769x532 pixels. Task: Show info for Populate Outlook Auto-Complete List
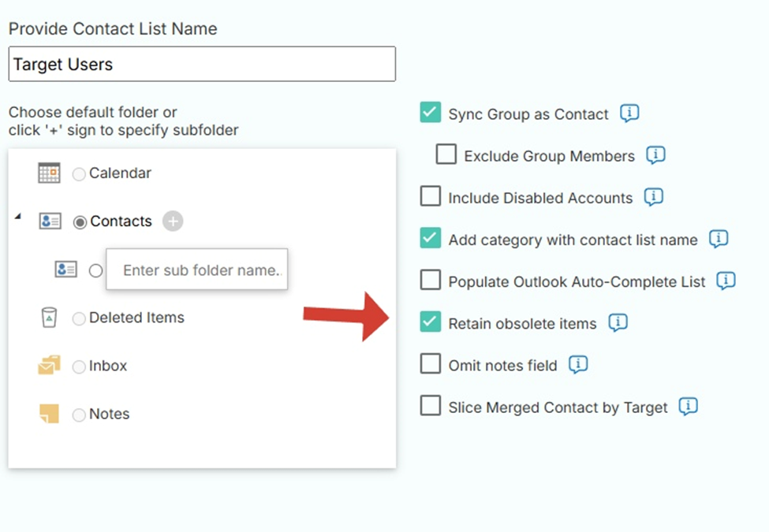click(x=726, y=281)
